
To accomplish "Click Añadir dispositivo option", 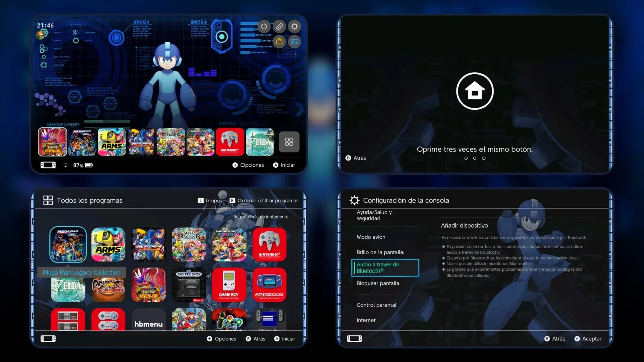I will (x=464, y=226).
